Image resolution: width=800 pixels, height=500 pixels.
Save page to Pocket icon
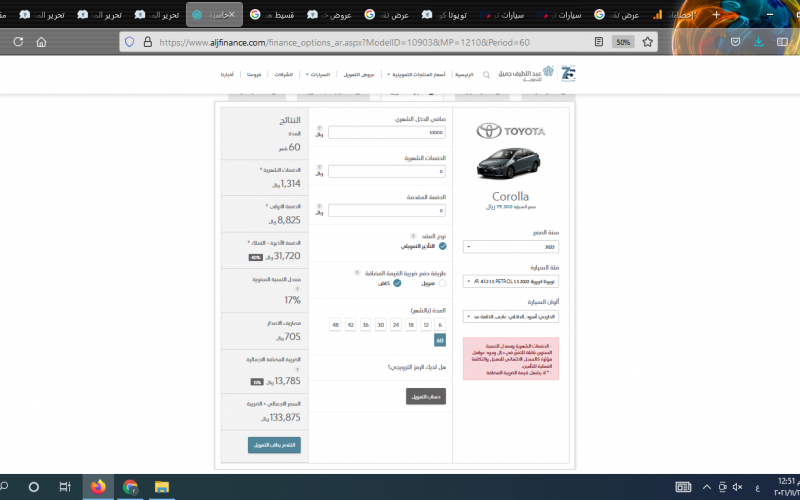point(735,42)
